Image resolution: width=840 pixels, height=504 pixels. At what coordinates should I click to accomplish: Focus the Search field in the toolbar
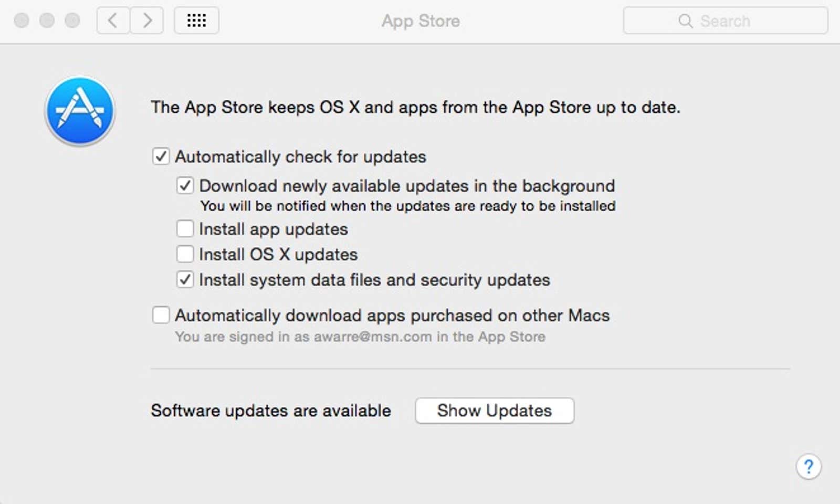coord(726,20)
